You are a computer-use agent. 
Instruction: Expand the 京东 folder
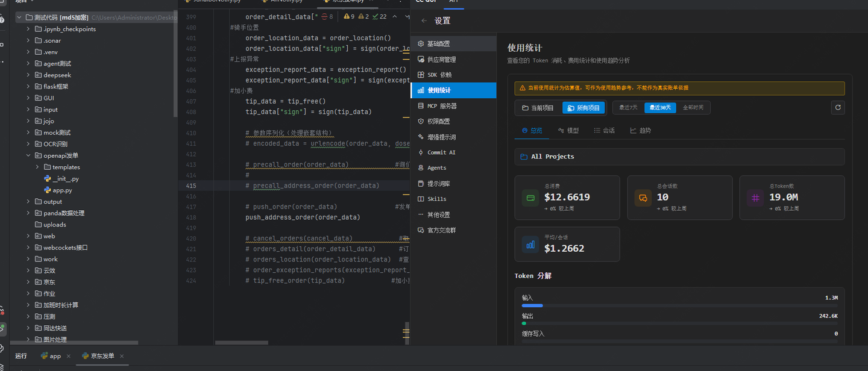click(28, 282)
